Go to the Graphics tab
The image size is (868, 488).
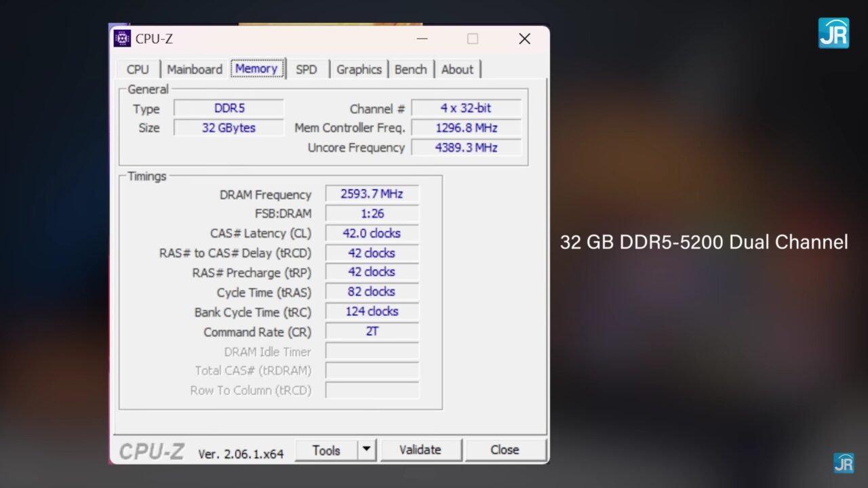click(x=359, y=69)
